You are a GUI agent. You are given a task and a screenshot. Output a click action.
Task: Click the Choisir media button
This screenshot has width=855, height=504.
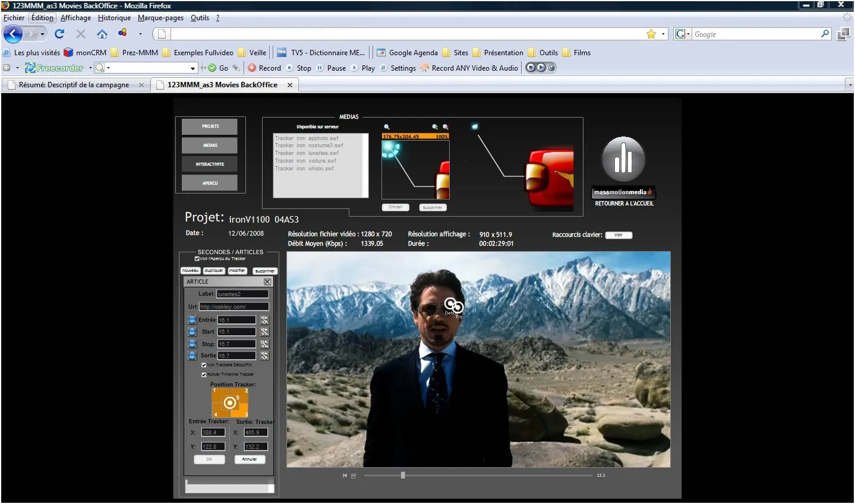point(396,207)
